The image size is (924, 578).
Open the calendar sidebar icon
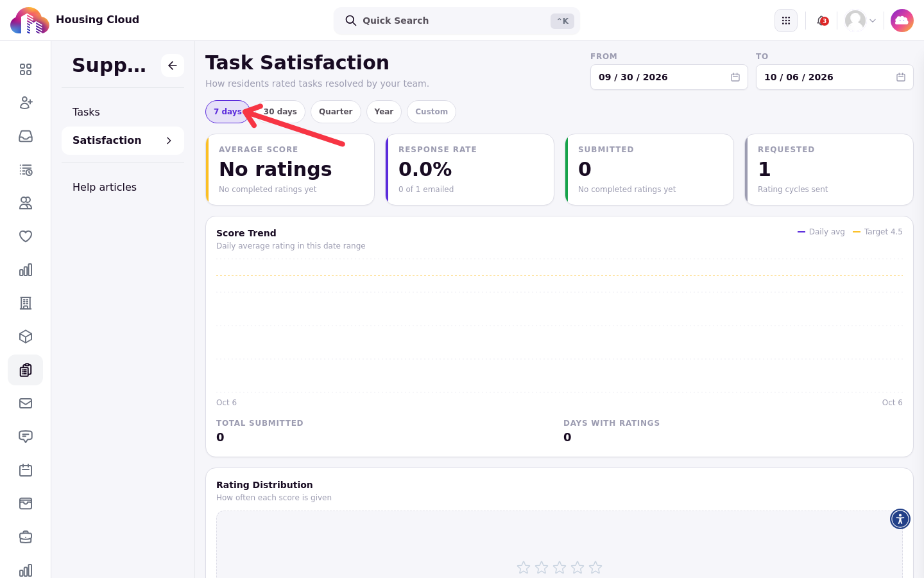[26, 470]
